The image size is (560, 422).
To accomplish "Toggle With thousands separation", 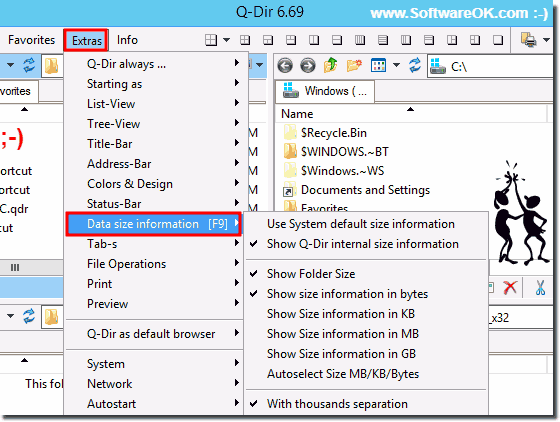I will point(337,404).
